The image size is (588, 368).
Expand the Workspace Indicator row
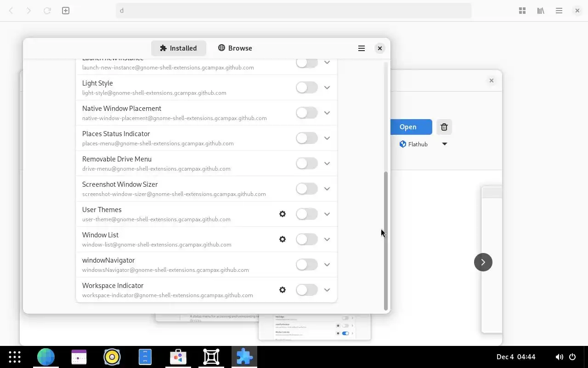pos(327,290)
